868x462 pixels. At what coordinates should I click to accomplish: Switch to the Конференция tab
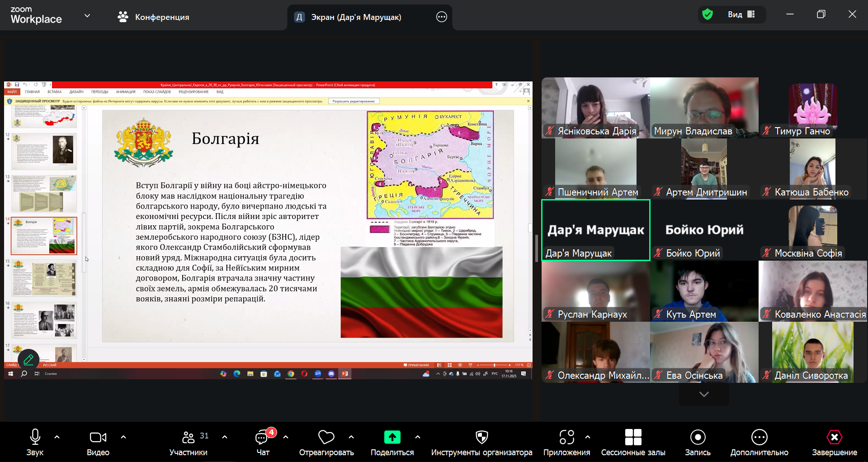154,17
